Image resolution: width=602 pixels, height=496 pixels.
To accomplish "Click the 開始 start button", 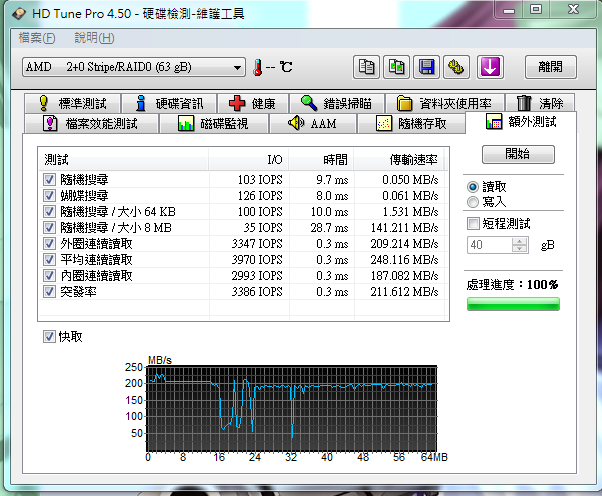I will [x=518, y=154].
